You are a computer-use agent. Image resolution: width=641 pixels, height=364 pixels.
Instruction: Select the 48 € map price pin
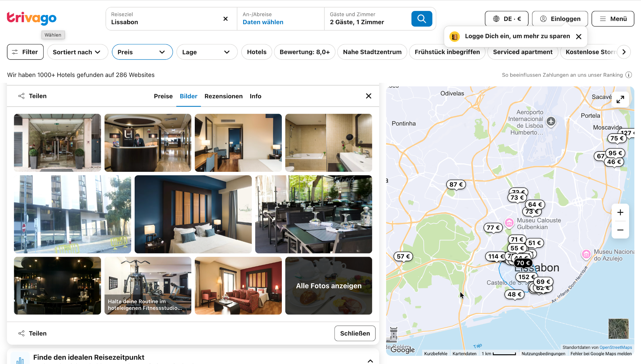point(514,295)
